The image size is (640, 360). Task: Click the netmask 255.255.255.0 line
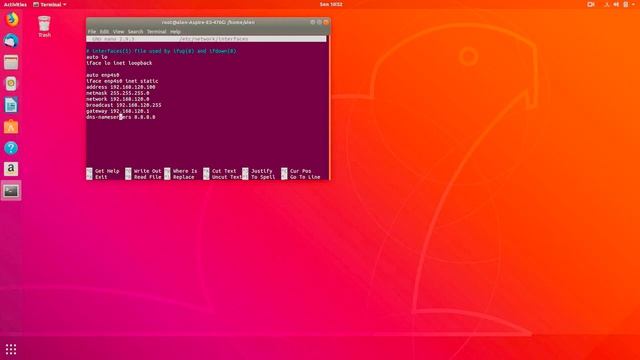[118, 93]
